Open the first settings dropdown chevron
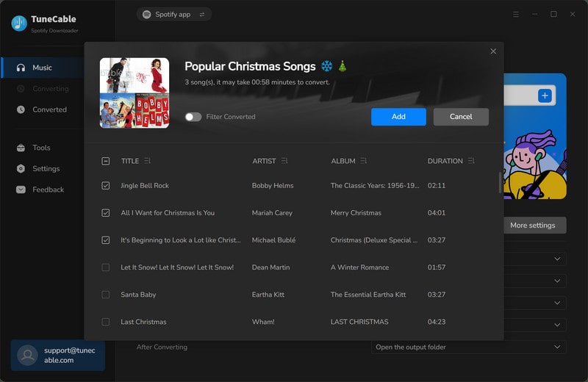The image size is (588, 382). coord(557,259)
